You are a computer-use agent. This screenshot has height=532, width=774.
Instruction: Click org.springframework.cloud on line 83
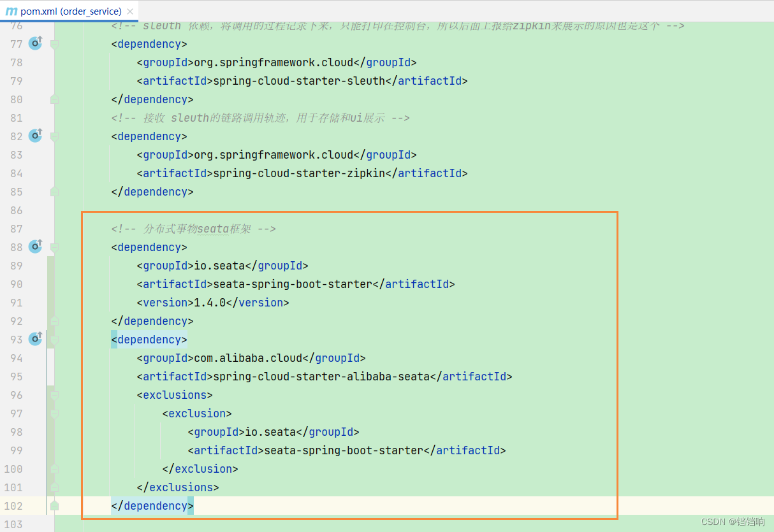coord(274,155)
